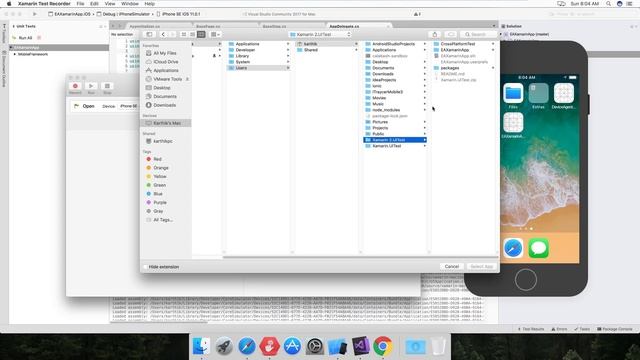Click the simulator Home button
Screen dimensions: 640x360
tap(526, 280)
